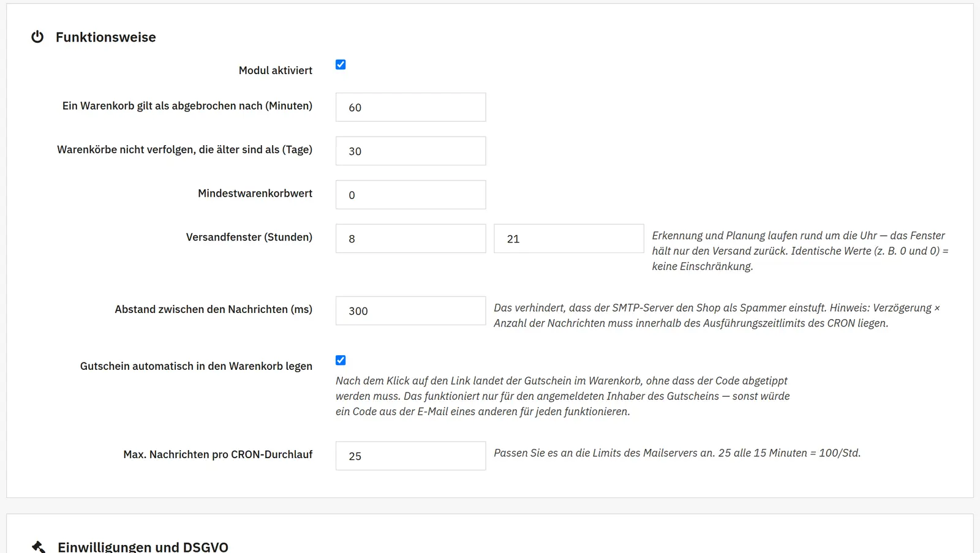980x553 pixels.
Task: Toggle the Modul aktiviert checkbox
Action: 341,64
